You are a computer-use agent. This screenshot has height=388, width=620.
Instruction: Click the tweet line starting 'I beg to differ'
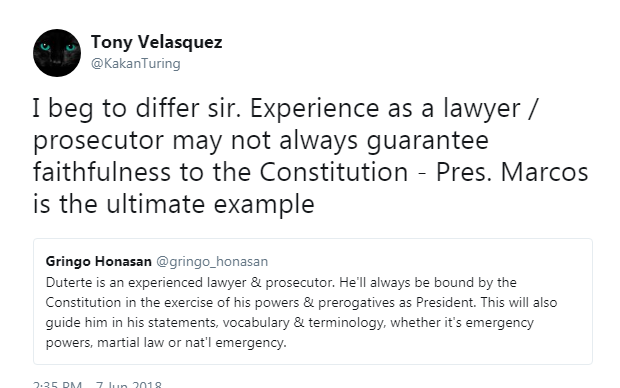[284, 108]
